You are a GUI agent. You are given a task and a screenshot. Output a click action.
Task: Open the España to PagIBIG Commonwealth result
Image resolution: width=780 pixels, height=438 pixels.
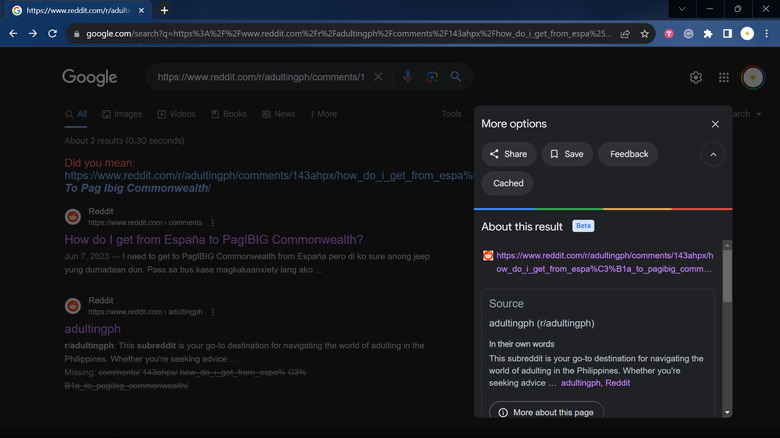pyautogui.click(x=213, y=240)
